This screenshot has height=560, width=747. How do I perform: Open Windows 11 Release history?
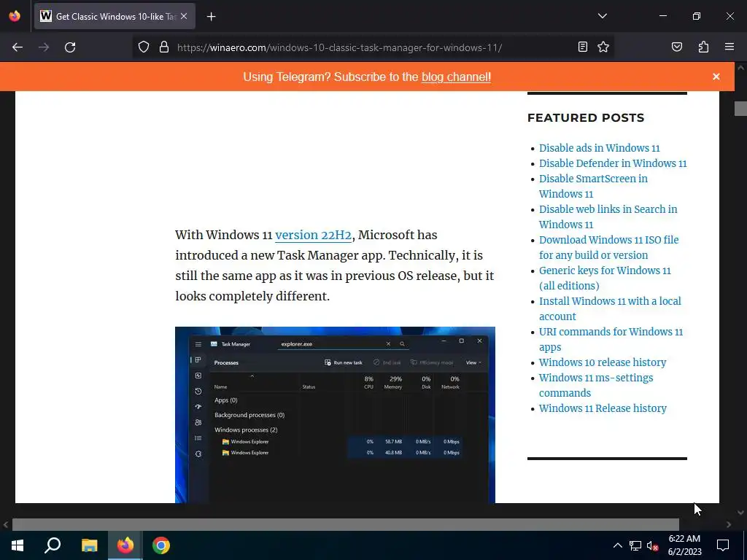click(603, 408)
